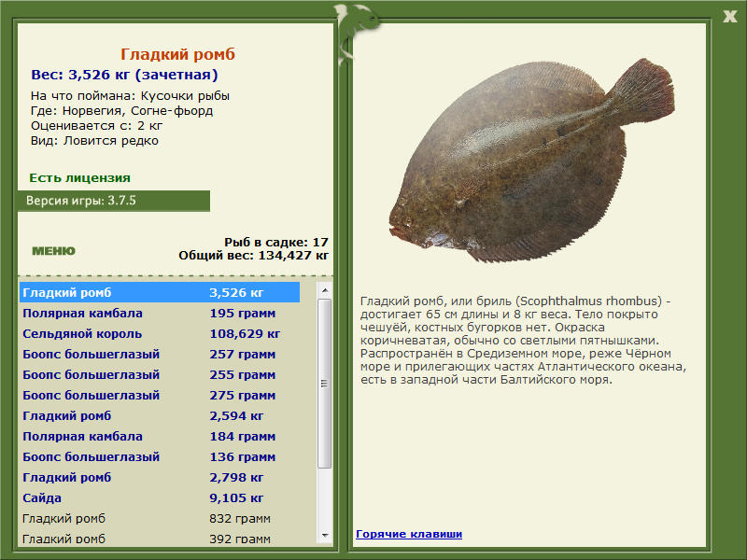The width and height of the screenshot is (747, 560).
Task: Click the Вес: 3,526 кг (зачетная) text
Action: pyautogui.click(x=124, y=75)
